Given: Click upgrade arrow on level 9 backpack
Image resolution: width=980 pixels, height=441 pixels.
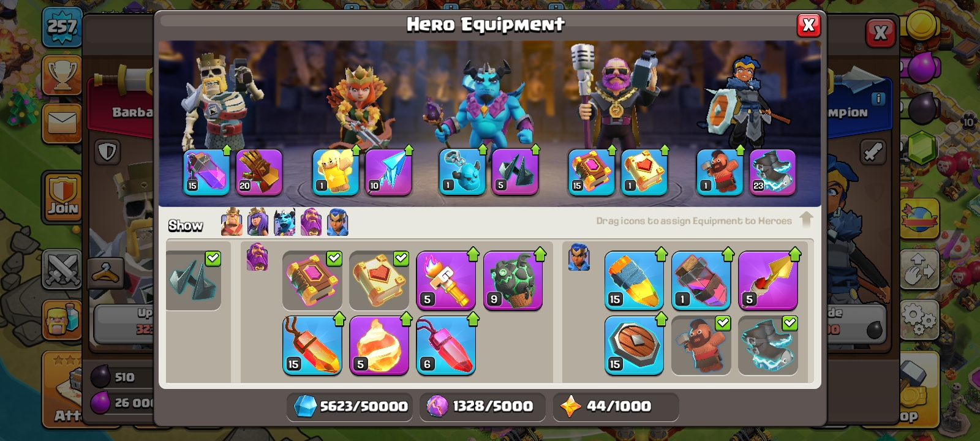Looking at the screenshot, I should coord(540,254).
